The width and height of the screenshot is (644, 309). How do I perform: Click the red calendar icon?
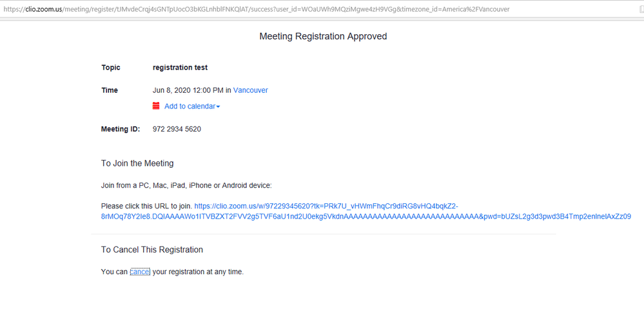[x=156, y=106]
